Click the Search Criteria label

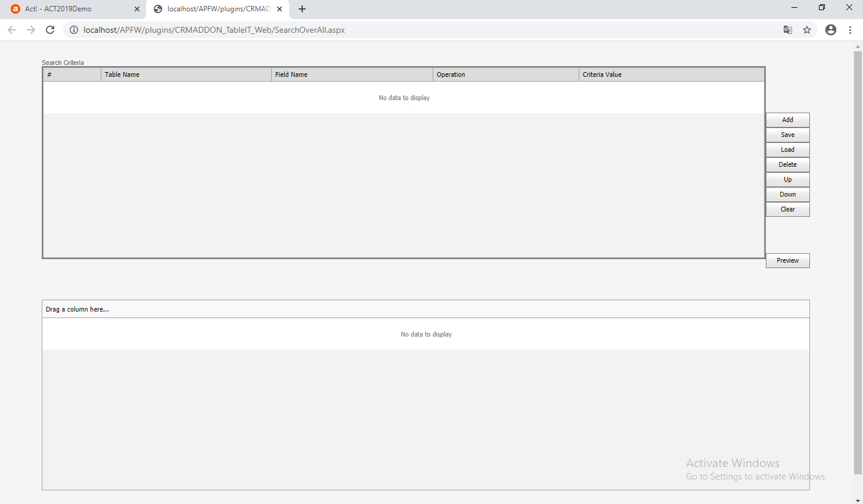pyautogui.click(x=63, y=63)
